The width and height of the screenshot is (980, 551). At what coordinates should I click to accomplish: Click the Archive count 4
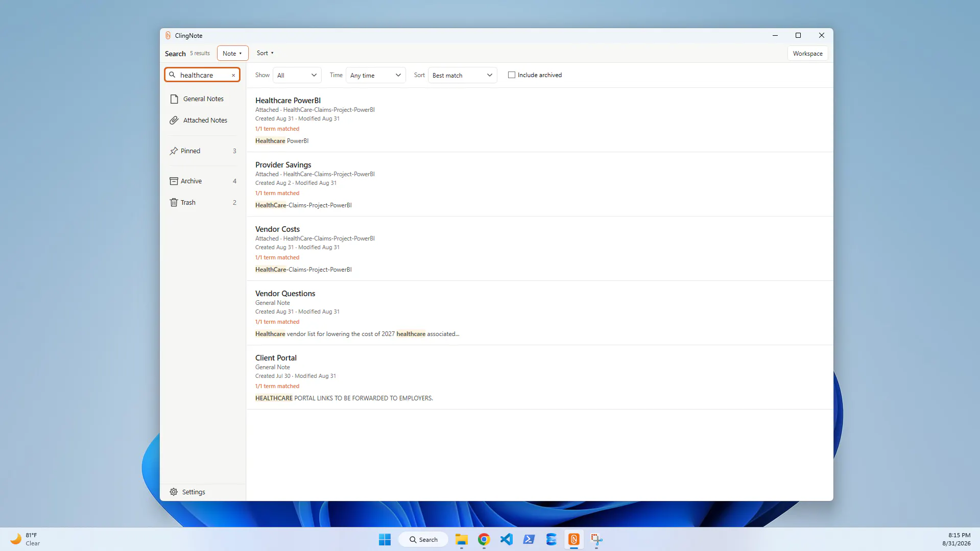click(x=234, y=181)
